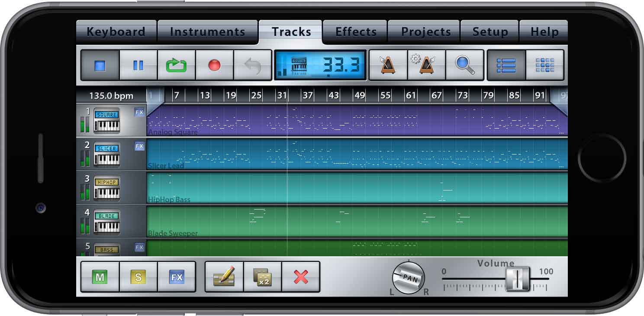Toggle the metronome on or off
The width and height of the screenshot is (644, 316).
tap(388, 65)
